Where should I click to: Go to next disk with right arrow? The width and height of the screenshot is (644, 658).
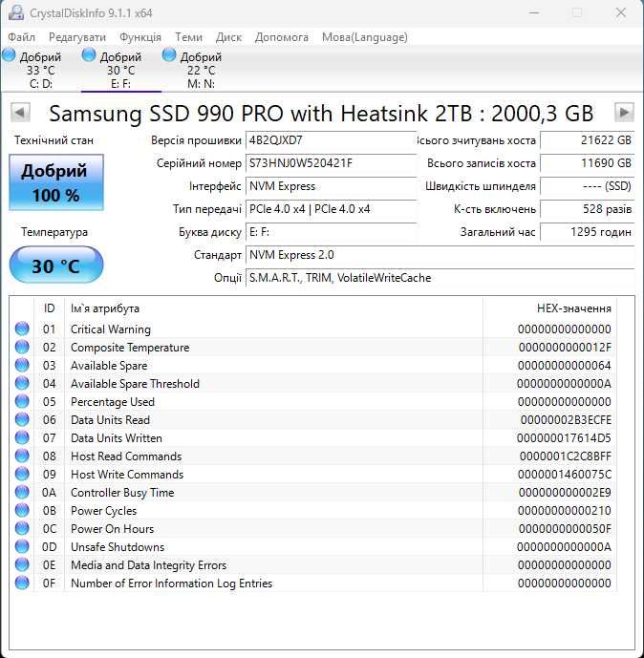click(624, 113)
